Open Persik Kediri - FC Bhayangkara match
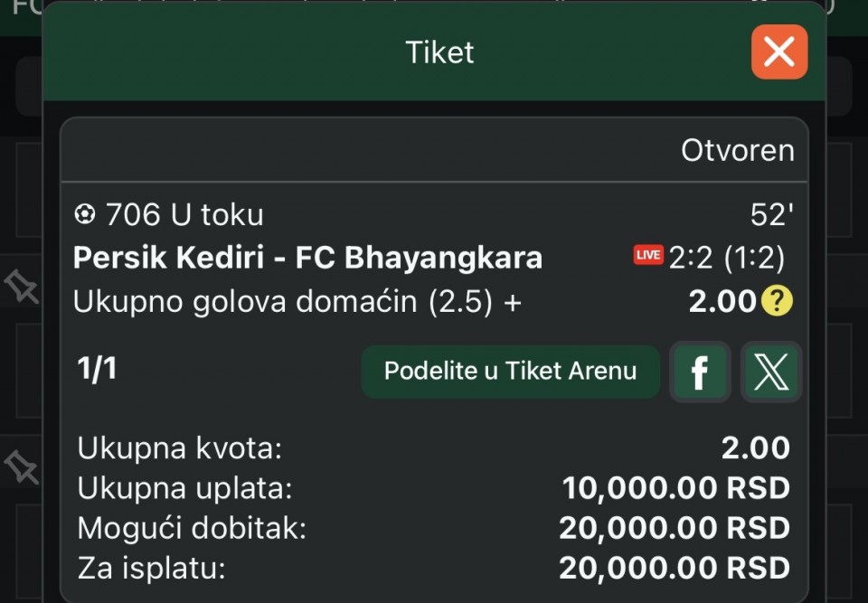Viewport: 868px width, 603px height. pyautogui.click(x=307, y=258)
